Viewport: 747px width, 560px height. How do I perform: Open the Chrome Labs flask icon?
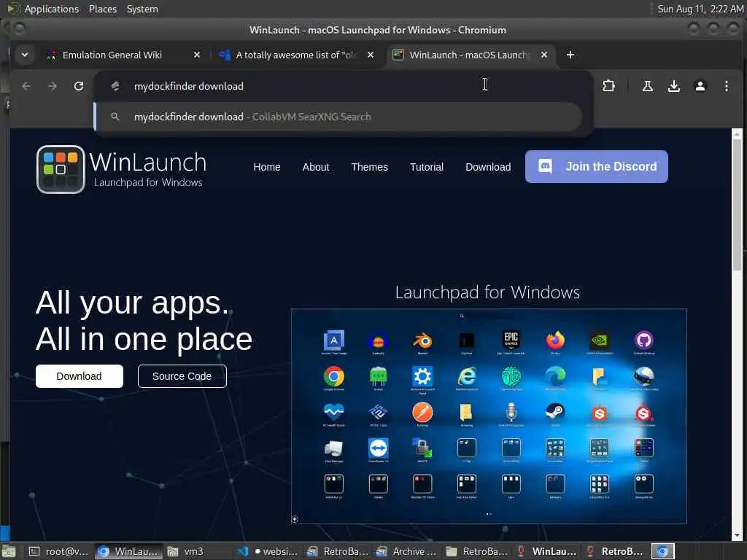[x=648, y=86]
